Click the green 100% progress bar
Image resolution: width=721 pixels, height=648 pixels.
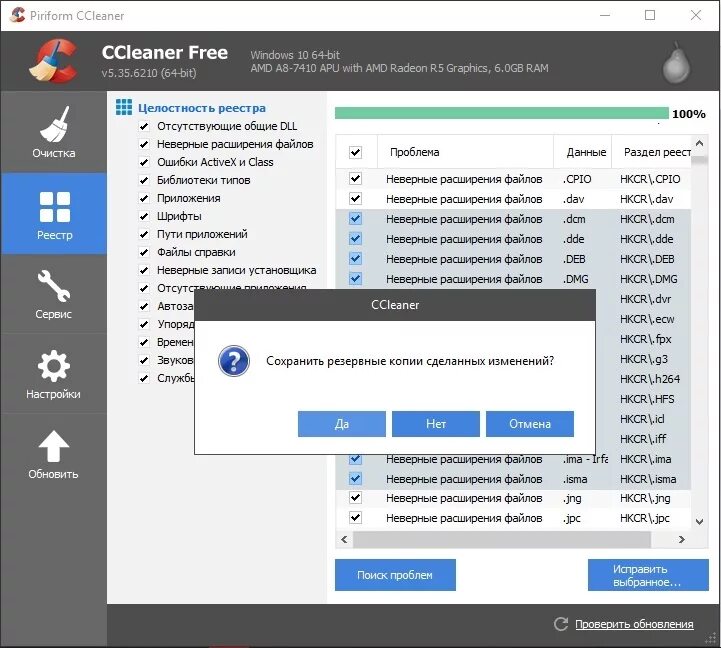[502, 113]
